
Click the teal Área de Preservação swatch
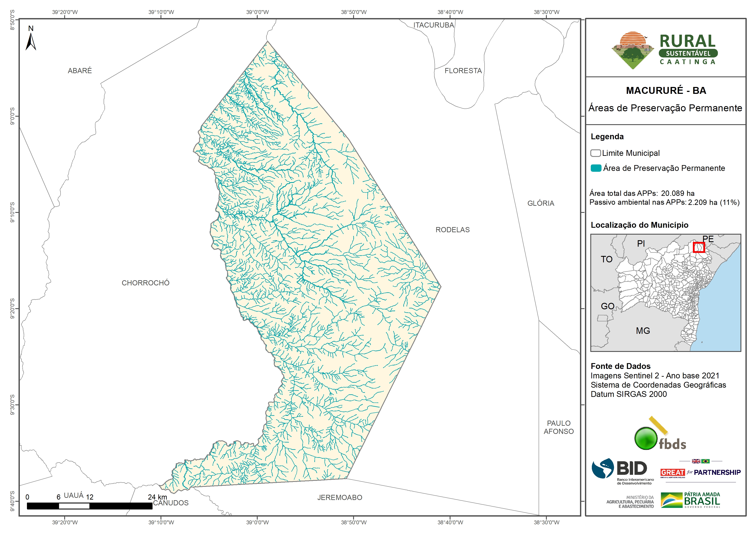tap(596, 168)
